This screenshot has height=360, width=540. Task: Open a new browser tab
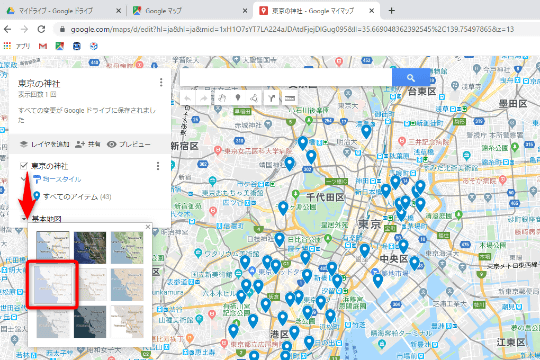(x=391, y=11)
